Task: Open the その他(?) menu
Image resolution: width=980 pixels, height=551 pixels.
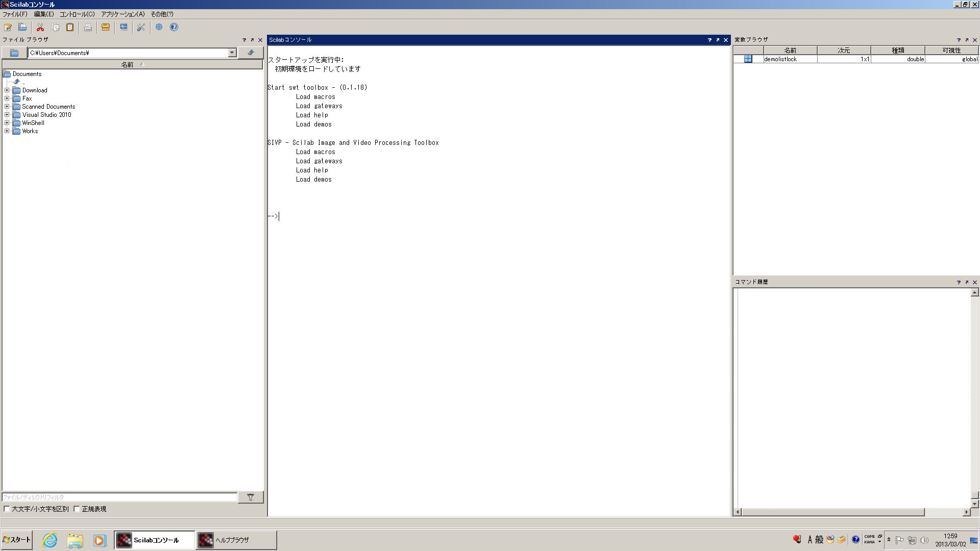Action: (162, 14)
